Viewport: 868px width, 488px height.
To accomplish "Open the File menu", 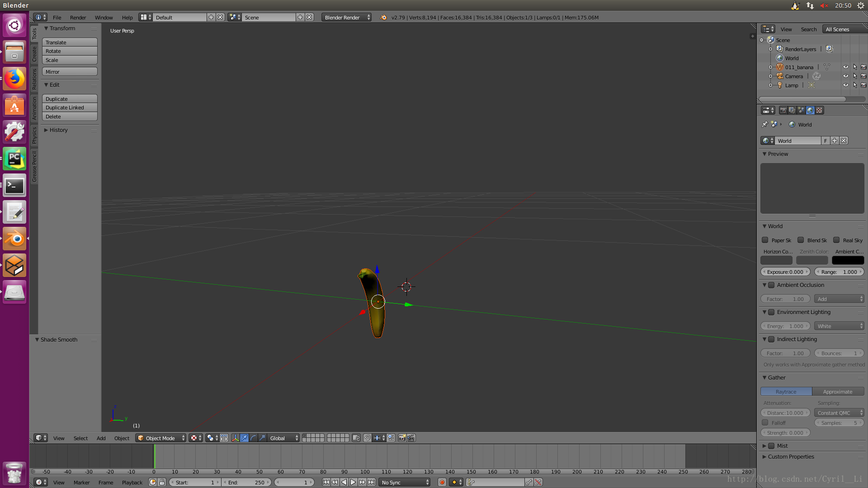I will click(57, 17).
